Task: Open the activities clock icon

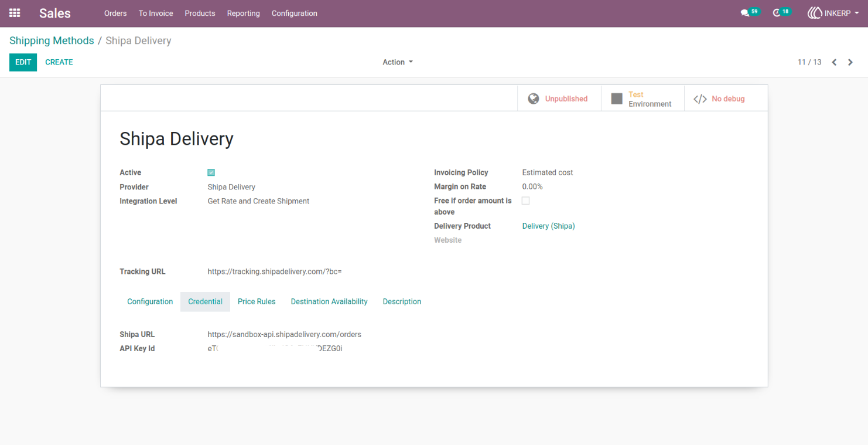Action: (777, 13)
